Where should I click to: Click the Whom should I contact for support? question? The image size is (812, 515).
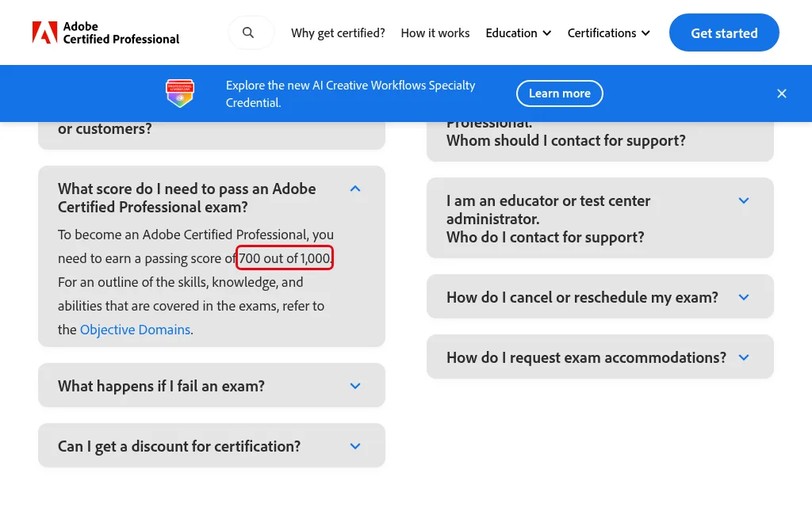pos(599,140)
